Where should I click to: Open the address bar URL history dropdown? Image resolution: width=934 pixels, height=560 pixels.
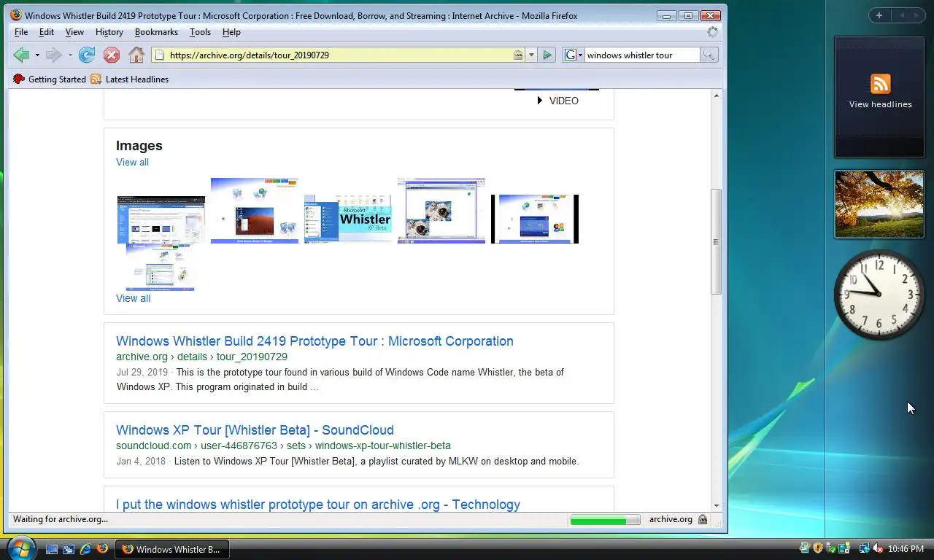pyautogui.click(x=531, y=55)
